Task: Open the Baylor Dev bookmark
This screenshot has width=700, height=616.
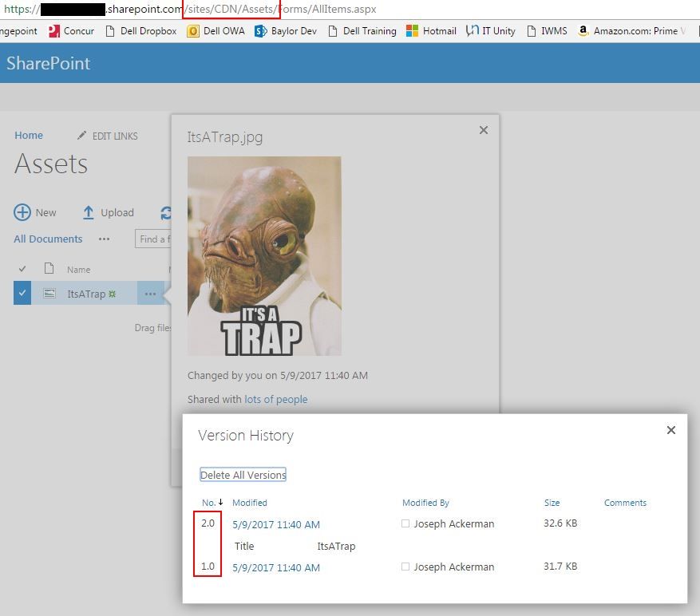Action: point(286,31)
